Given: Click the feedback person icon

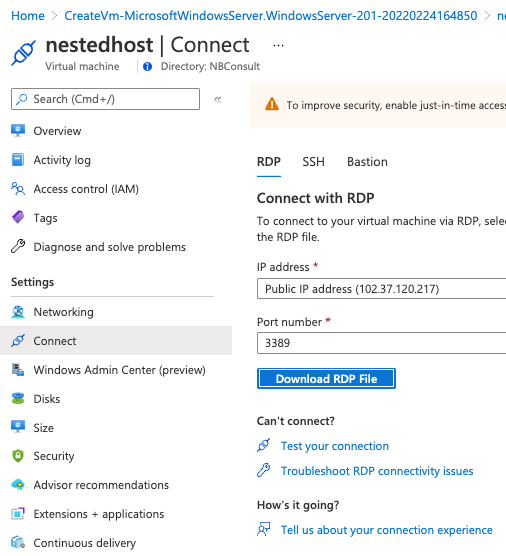Looking at the screenshot, I should (x=263, y=529).
